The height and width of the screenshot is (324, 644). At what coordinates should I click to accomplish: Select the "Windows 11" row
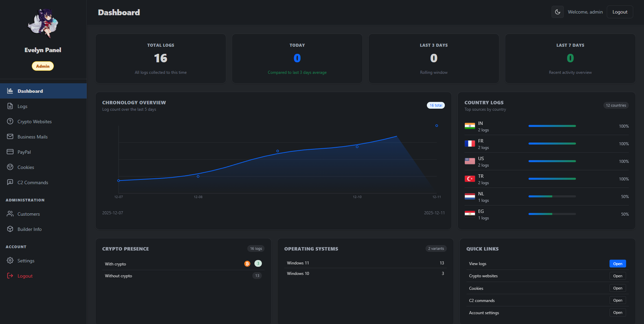click(x=366, y=263)
